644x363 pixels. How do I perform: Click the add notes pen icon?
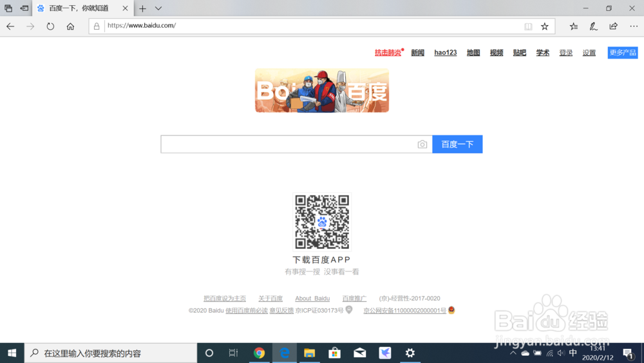coord(594,26)
